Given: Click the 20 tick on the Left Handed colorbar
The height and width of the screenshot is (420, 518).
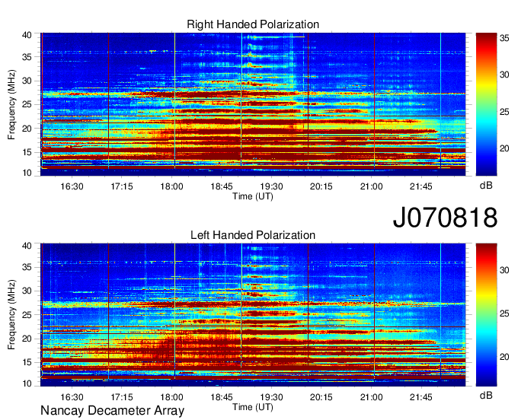Looking at the screenshot, I should pos(504,357).
